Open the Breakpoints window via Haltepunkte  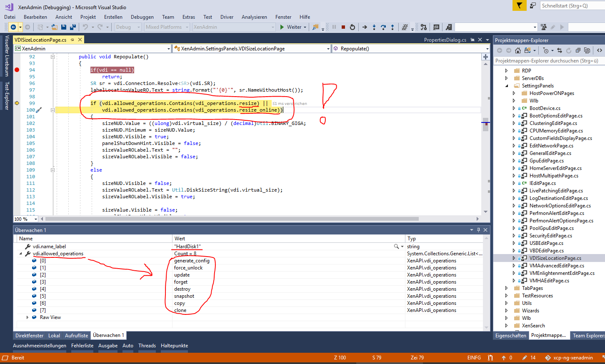point(174,345)
